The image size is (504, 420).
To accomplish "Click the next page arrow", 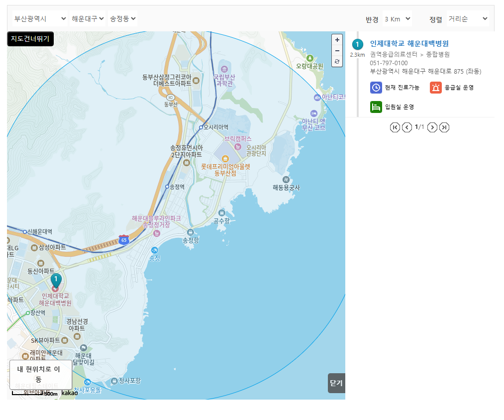I will click(x=432, y=127).
